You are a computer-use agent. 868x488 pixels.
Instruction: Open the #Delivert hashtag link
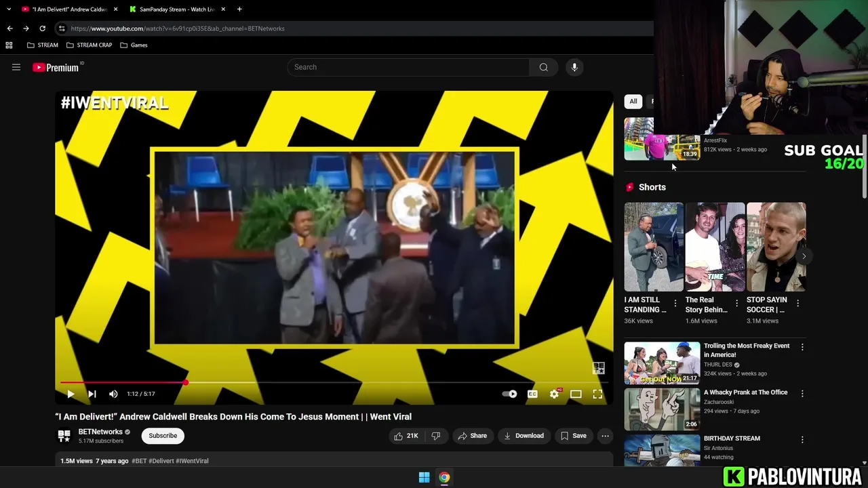tap(161, 461)
